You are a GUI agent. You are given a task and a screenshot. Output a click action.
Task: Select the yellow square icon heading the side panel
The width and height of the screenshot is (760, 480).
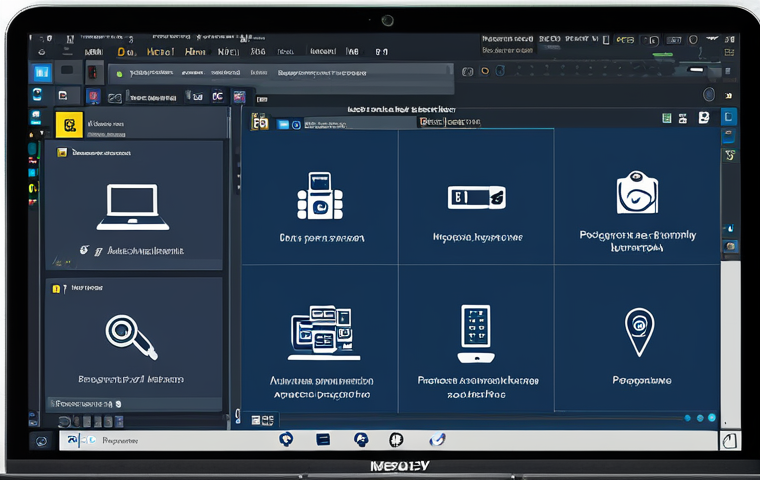69,125
